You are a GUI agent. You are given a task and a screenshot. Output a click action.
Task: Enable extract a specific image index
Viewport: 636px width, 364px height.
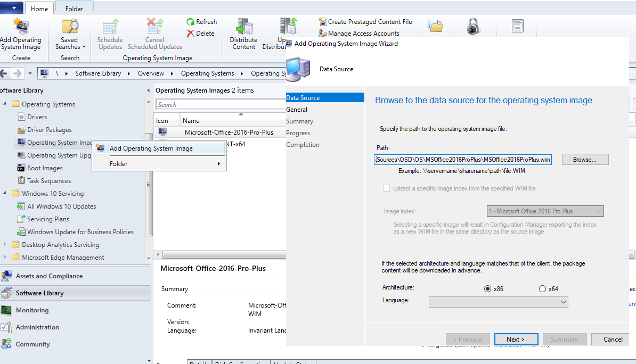pyautogui.click(x=387, y=187)
